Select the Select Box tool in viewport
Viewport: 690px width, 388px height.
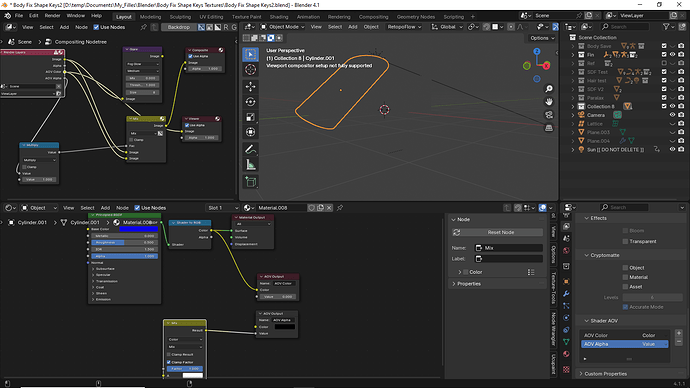click(x=250, y=55)
